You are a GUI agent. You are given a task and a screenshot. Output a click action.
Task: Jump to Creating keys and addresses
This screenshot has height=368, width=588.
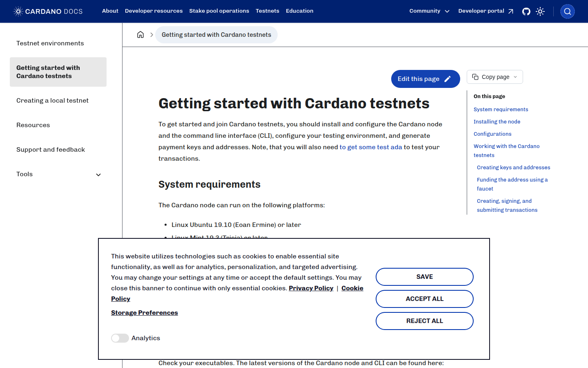coord(513,168)
